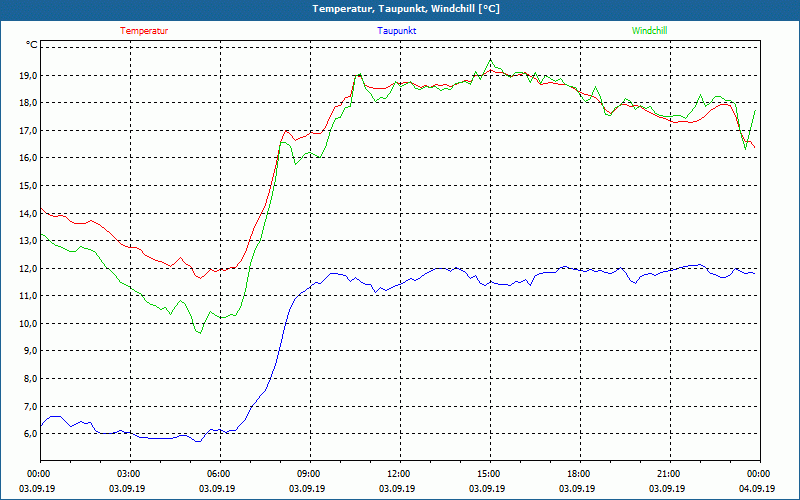Click the chart title "Temperatur, Taupunkt, Windchill [°C]"

[x=406, y=9]
